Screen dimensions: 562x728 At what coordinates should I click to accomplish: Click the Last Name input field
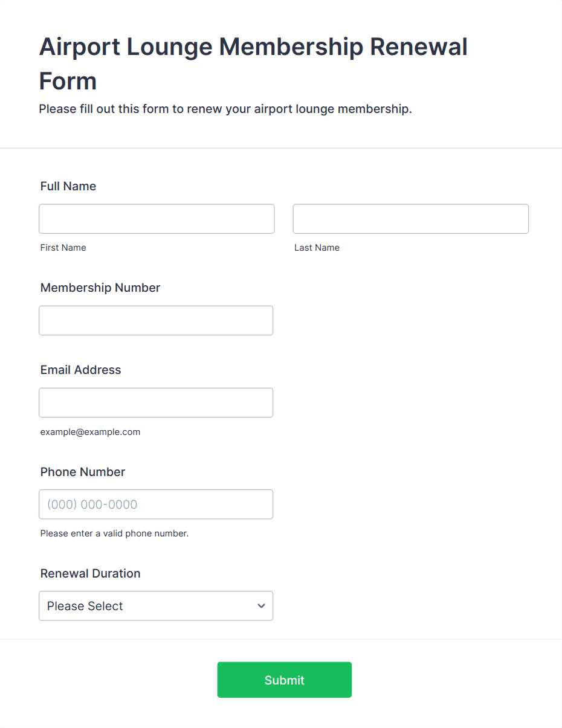pyautogui.click(x=410, y=219)
